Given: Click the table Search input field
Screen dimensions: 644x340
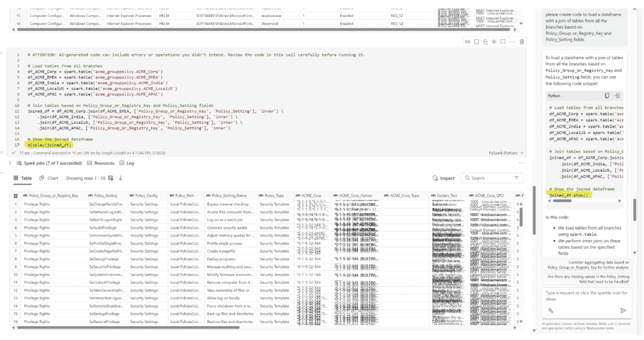Looking at the screenshot, I should click(491, 178).
